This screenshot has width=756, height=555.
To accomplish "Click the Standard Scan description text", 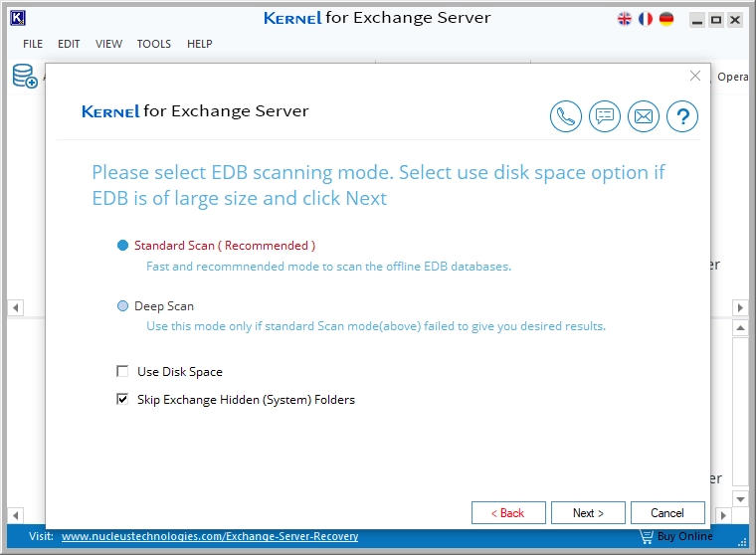I will pyautogui.click(x=329, y=267).
